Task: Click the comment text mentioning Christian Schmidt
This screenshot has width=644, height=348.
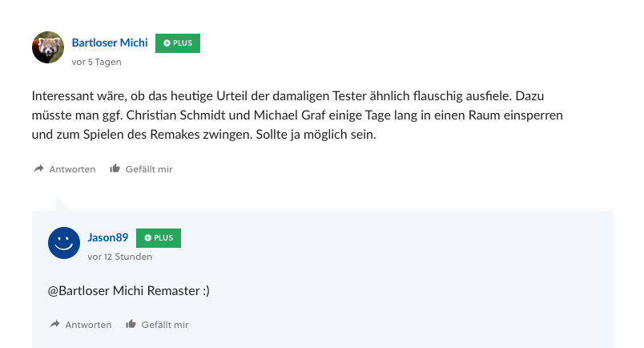Action: pos(297,115)
